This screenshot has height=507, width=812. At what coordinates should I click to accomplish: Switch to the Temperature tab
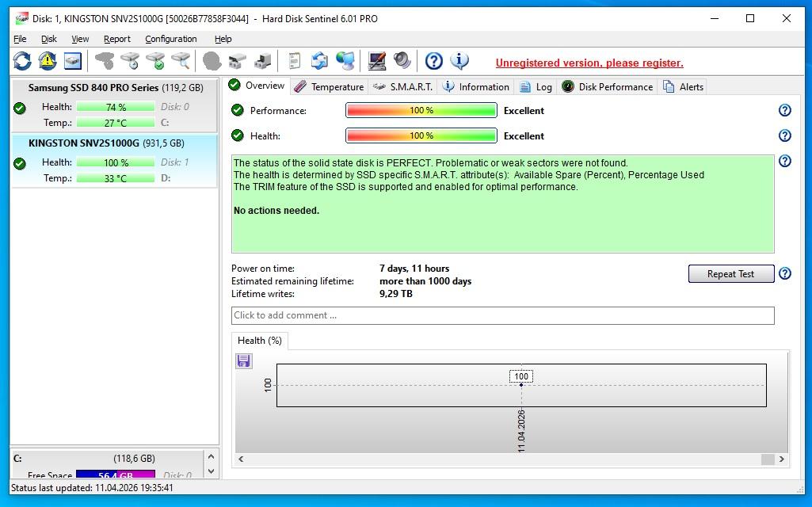[x=329, y=87]
